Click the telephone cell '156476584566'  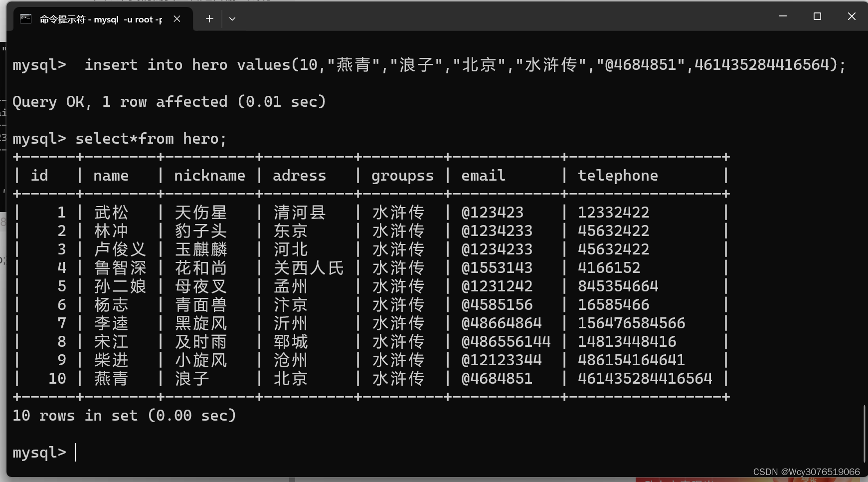coord(632,323)
